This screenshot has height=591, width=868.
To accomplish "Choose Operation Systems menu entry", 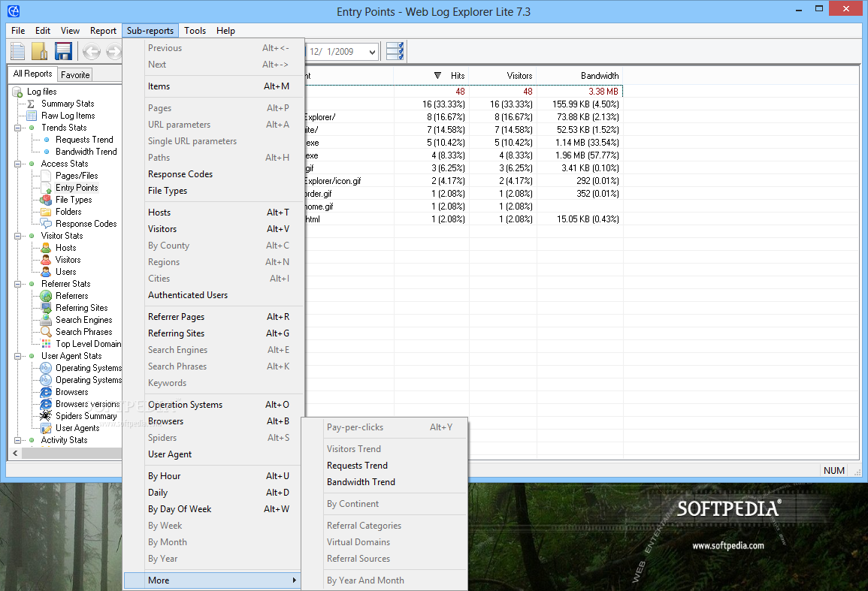I will pyautogui.click(x=213, y=405).
